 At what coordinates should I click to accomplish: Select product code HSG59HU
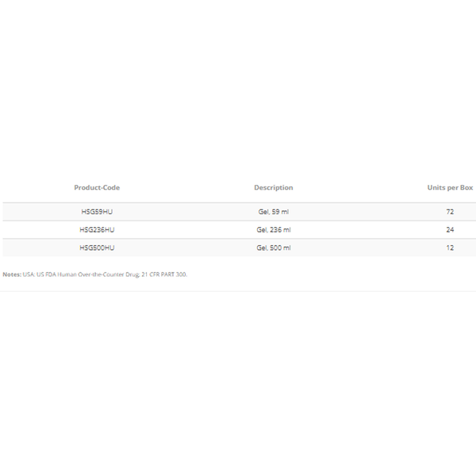pyautogui.click(x=97, y=212)
